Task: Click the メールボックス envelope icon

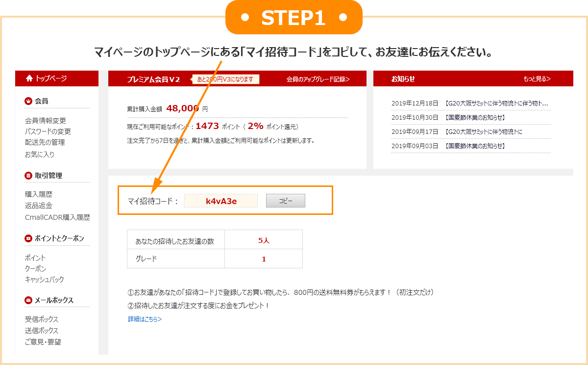Action: coord(28,300)
